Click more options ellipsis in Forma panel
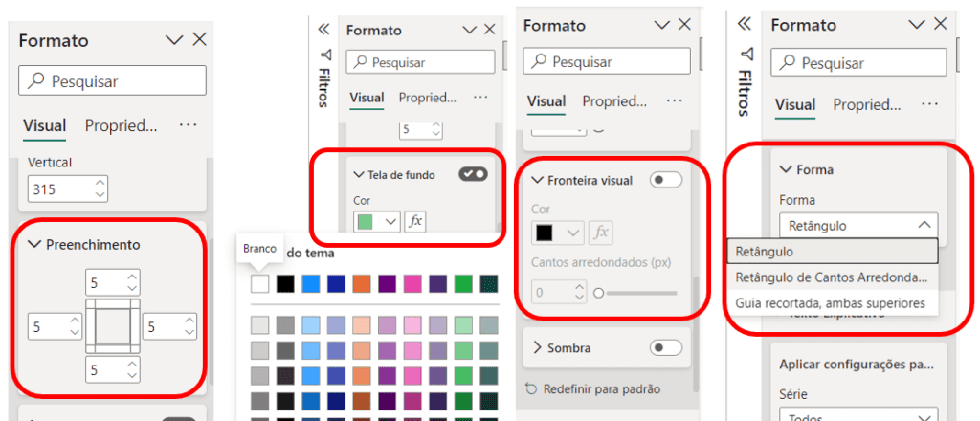Viewport: 980px width, 421px height. click(x=929, y=104)
